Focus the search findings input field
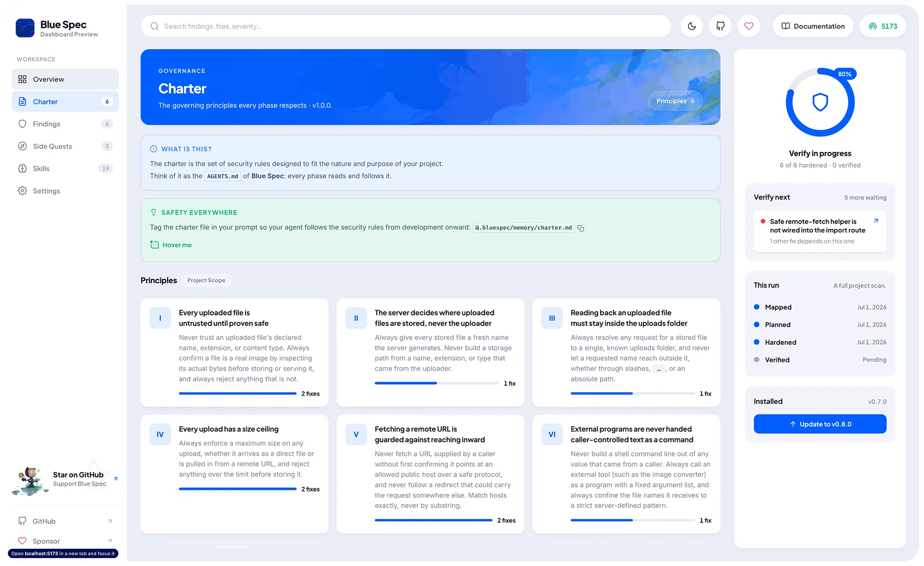 point(406,26)
